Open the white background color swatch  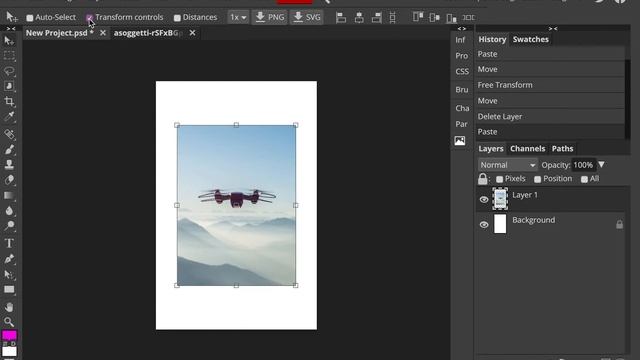9,351
